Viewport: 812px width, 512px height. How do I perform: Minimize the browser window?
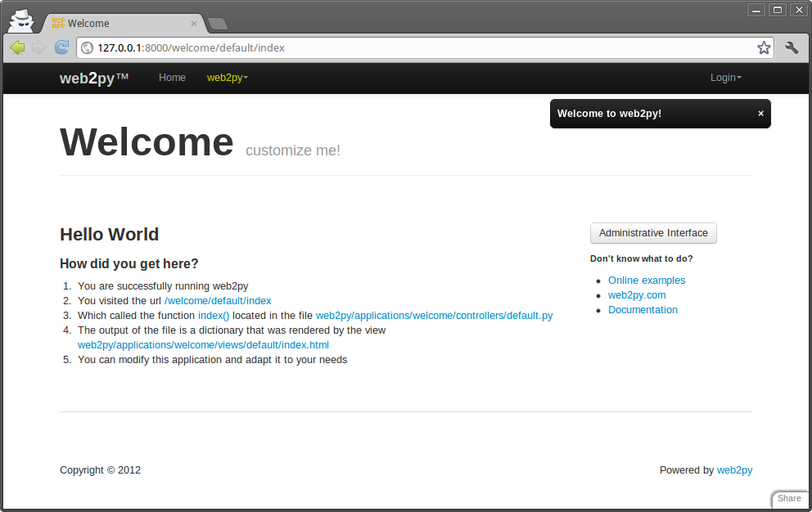point(756,10)
